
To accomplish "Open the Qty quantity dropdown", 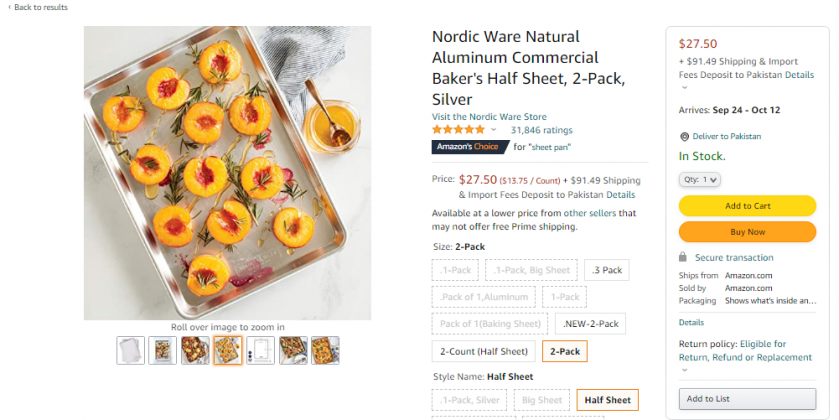I will click(699, 180).
